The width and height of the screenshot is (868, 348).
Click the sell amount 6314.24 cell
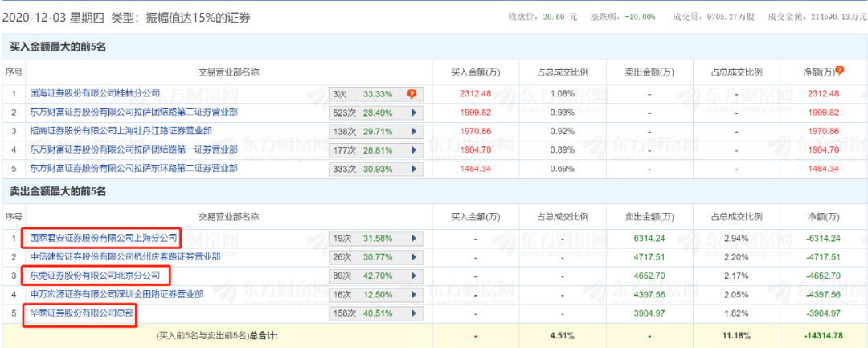pos(649,239)
